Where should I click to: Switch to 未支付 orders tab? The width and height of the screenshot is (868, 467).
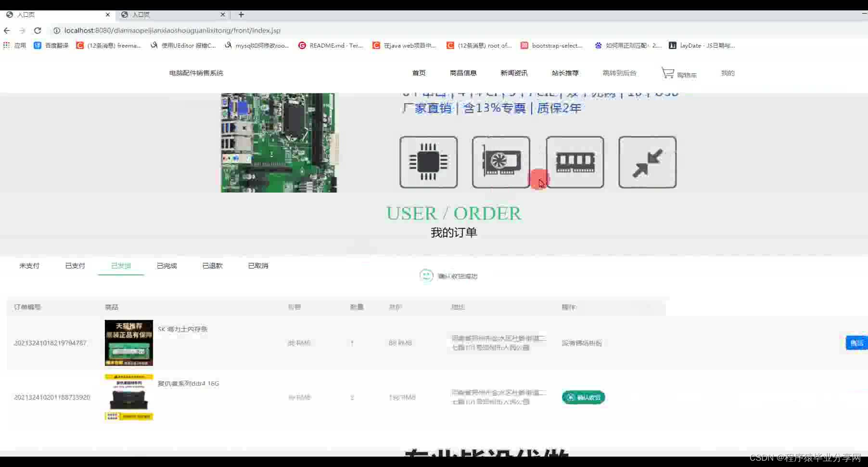coord(29,266)
